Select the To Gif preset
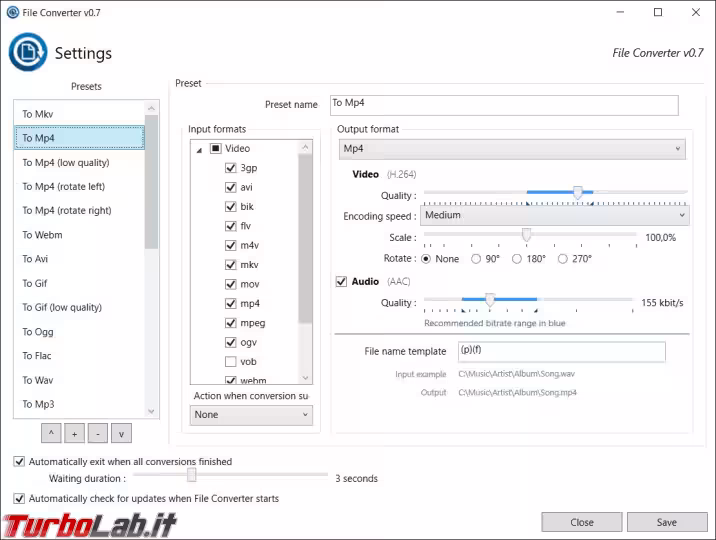Image resolution: width=716 pixels, height=540 pixels. (79, 283)
